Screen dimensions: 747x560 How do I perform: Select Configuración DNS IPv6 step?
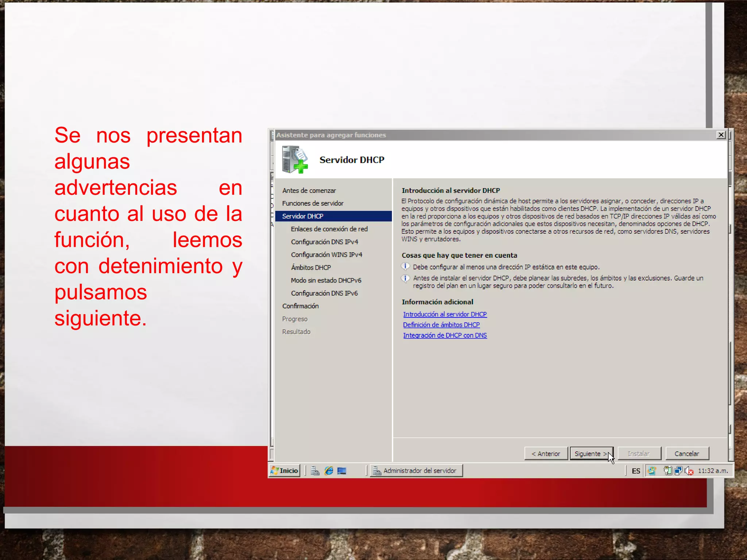324,293
